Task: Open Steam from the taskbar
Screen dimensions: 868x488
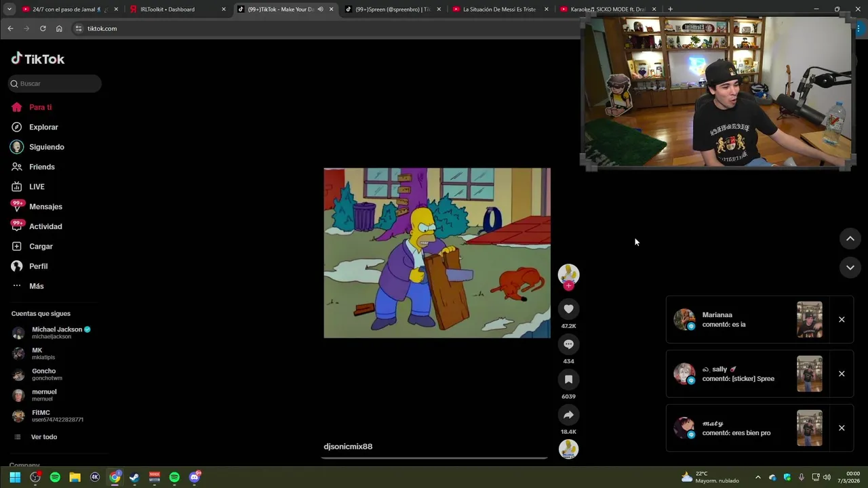Action: (x=134, y=477)
